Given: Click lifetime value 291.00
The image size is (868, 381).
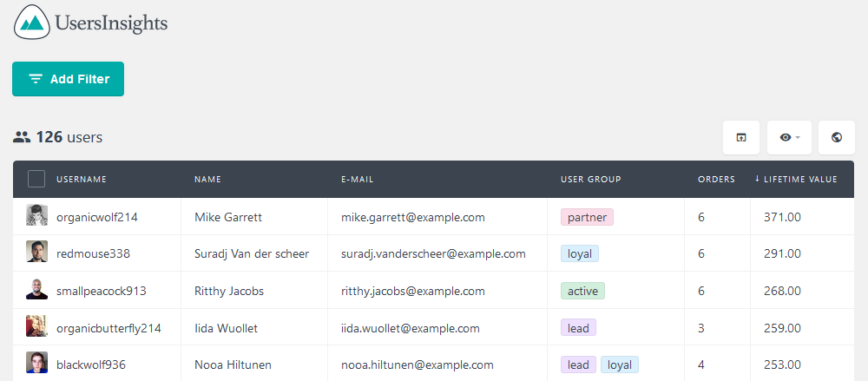Looking at the screenshot, I should (782, 254).
